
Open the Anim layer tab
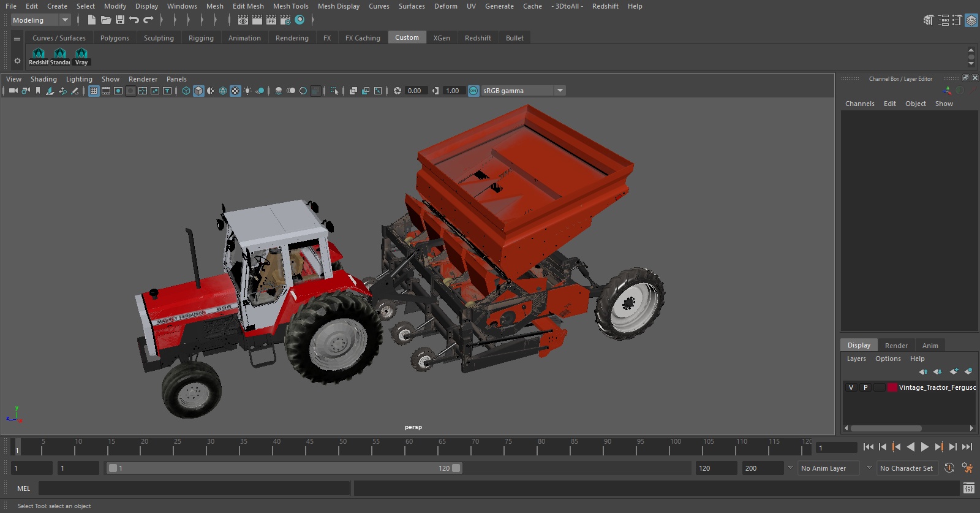930,346
